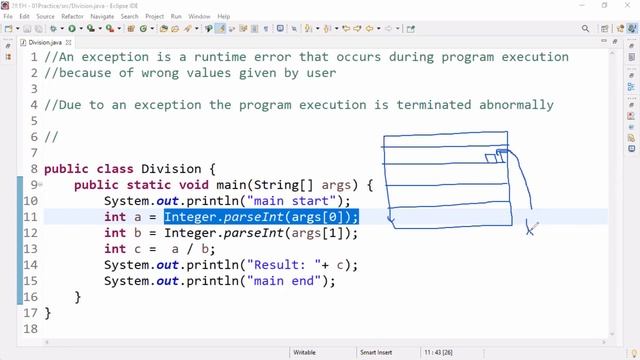Switch to the Java perspective icon
The height and width of the screenshot is (360, 640).
pyautogui.click(x=632, y=29)
